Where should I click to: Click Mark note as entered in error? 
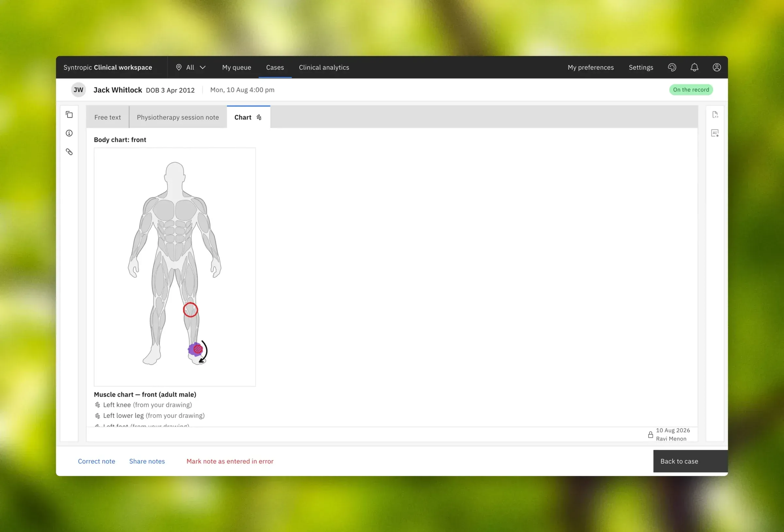[x=230, y=461]
